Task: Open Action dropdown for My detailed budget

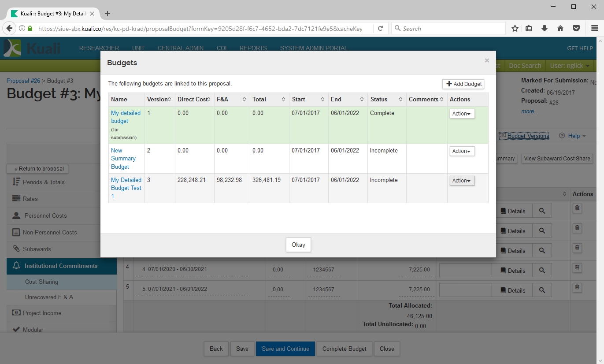Action: pyautogui.click(x=462, y=114)
